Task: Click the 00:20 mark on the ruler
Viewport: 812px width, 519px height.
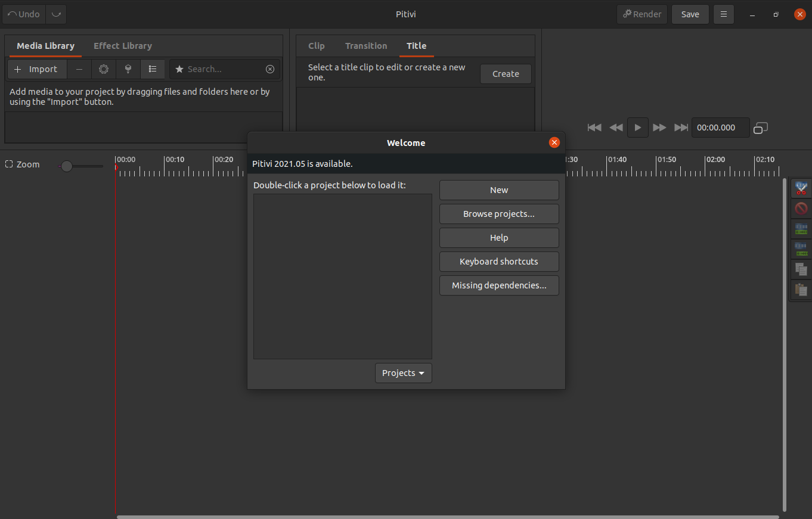Action: click(x=224, y=160)
